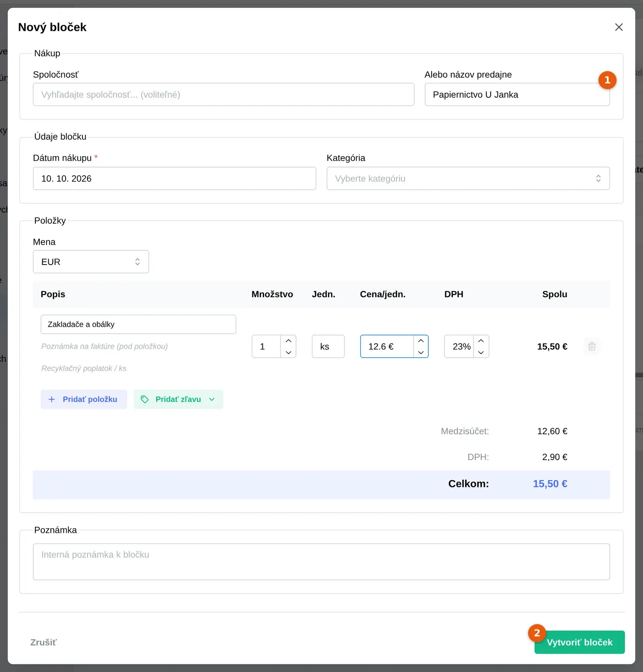Focus the Interná poznámka k bločku textarea
The height and width of the screenshot is (672, 643).
pyautogui.click(x=321, y=562)
